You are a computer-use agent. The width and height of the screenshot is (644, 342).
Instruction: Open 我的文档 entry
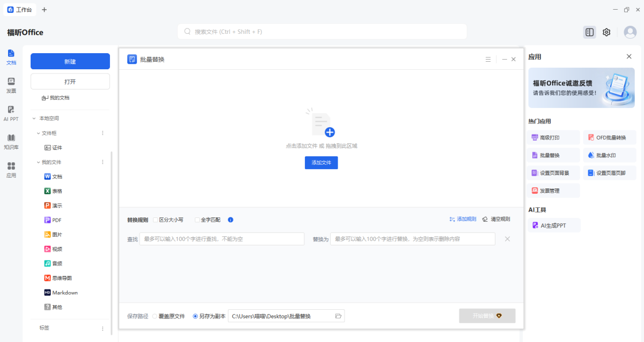[x=56, y=98]
